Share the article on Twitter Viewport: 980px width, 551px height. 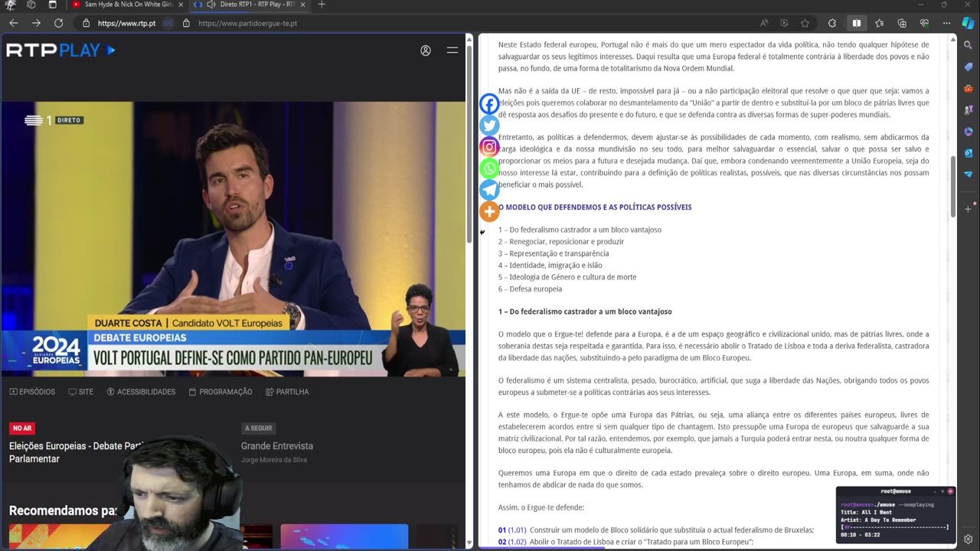489,126
